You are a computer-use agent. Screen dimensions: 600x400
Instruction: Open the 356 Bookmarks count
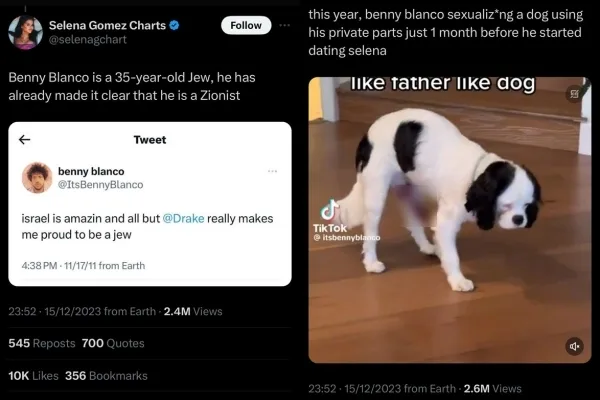(x=106, y=376)
